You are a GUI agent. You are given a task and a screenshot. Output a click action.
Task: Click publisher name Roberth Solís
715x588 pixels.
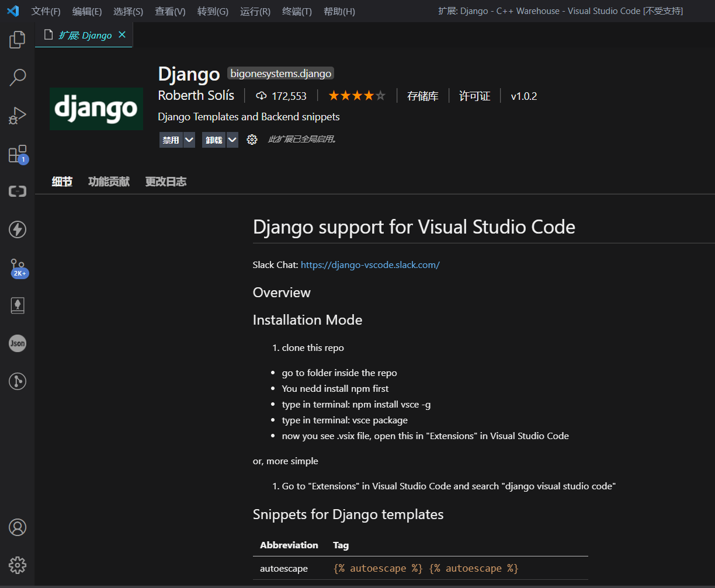pyautogui.click(x=196, y=96)
